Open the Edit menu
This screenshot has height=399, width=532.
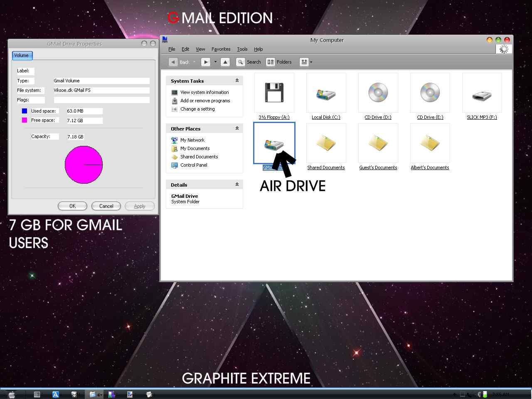(x=185, y=49)
